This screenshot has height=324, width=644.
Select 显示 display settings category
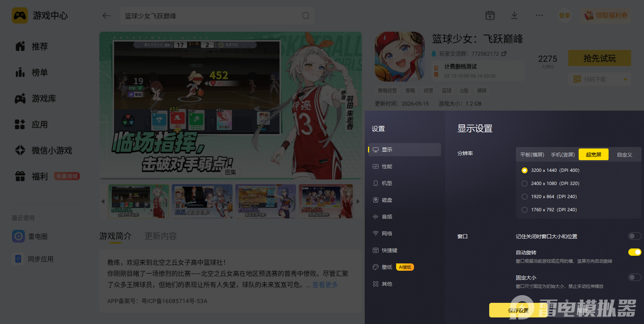coord(405,150)
